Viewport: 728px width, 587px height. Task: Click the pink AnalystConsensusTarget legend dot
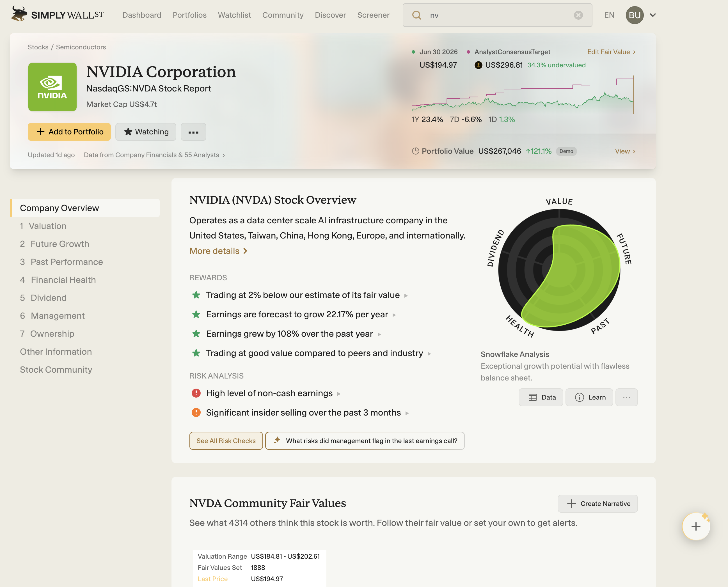click(x=468, y=52)
